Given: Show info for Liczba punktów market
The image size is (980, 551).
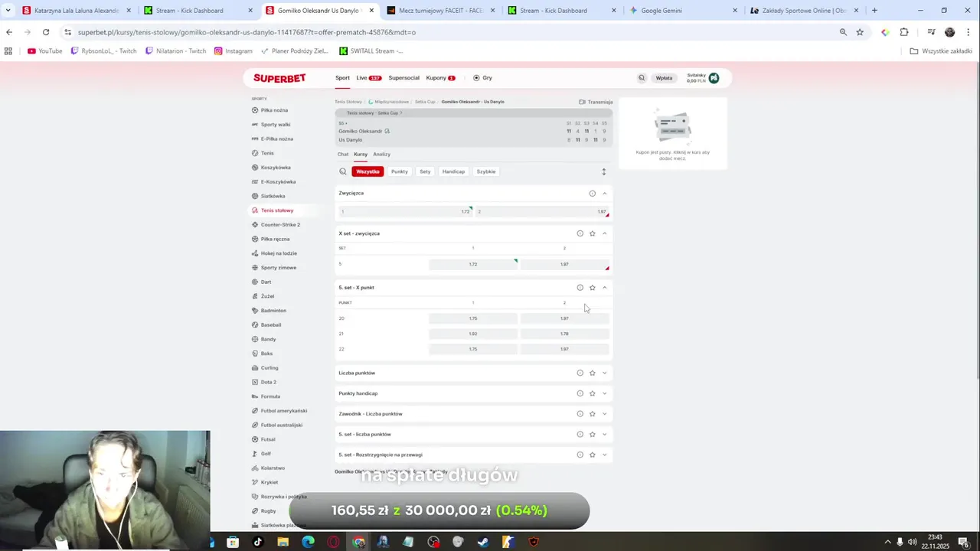Looking at the screenshot, I should pos(580,373).
